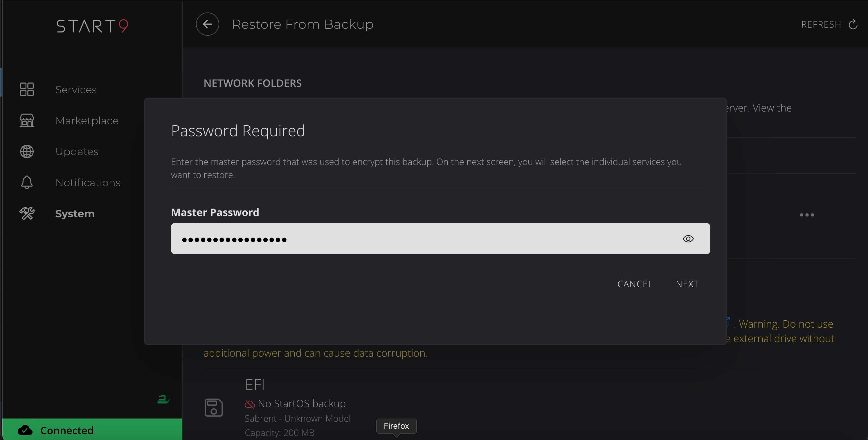Screen dimensions: 868x440
Task: Click the back arrow icon
Action: (x=207, y=24)
